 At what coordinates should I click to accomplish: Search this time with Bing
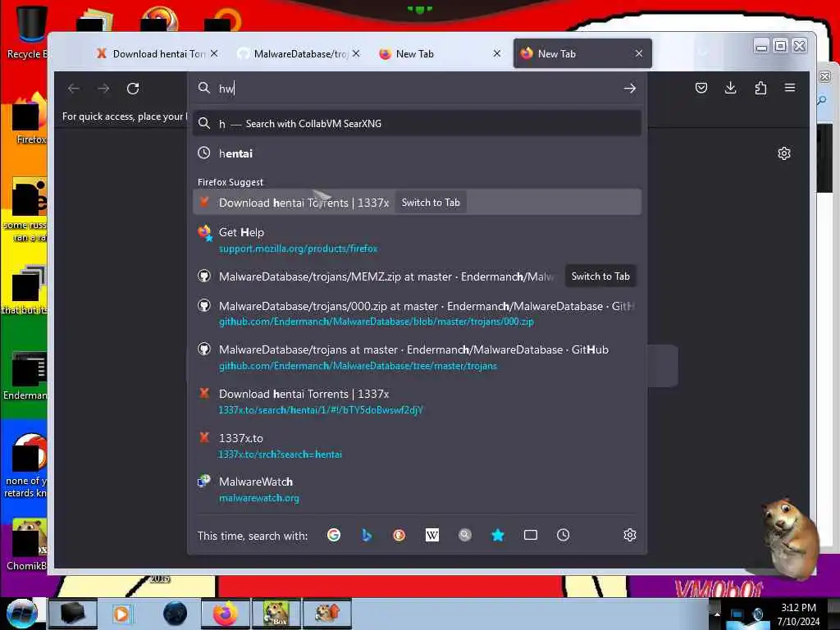tap(367, 535)
